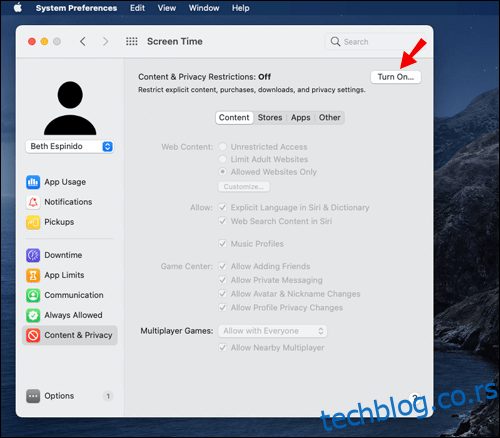Image resolution: width=500 pixels, height=438 pixels.
Task: Toggle Allow Adding Friends checkbox
Action: tap(222, 266)
